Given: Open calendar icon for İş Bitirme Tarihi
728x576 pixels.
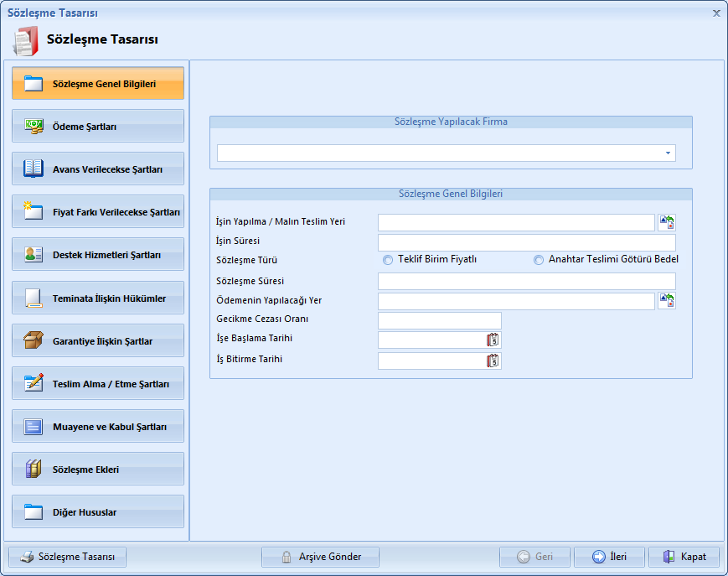Looking at the screenshot, I should point(493,361).
